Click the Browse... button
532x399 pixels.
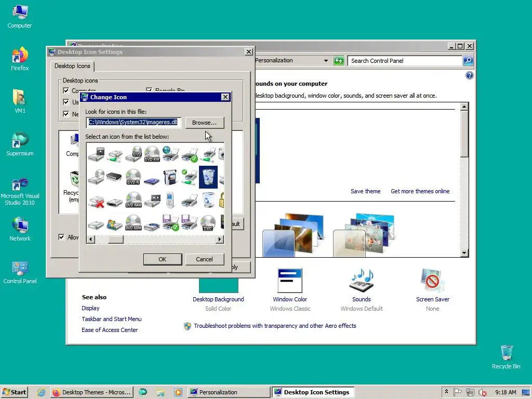coord(204,123)
